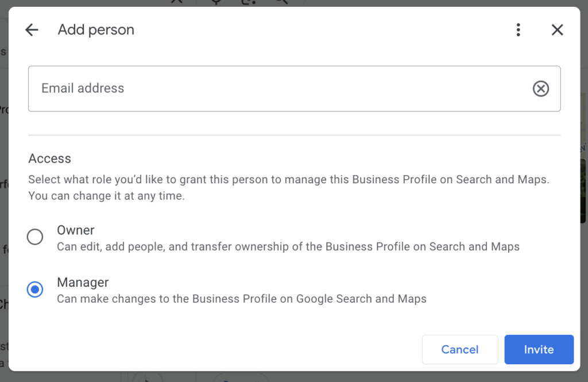Viewport: 588px width, 382px height.
Task: Click the dimmed backdrop left of the dialog
Action: point(3,172)
